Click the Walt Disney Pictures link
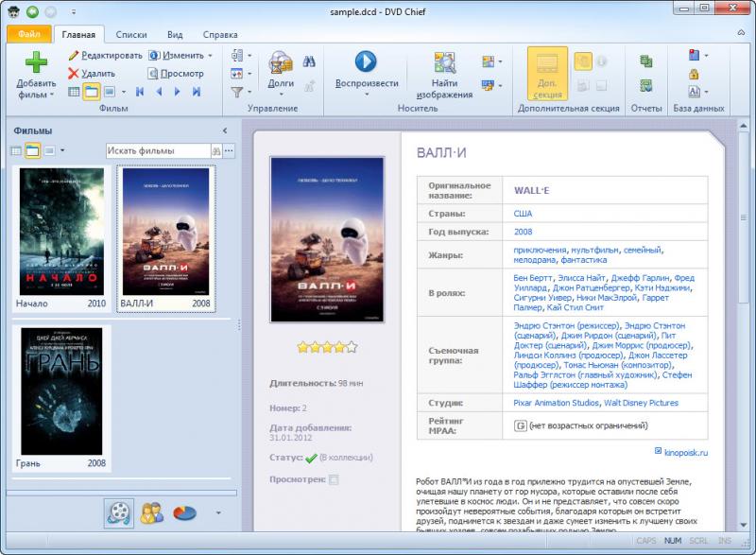This screenshot has height=555, width=756. pos(641,403)
